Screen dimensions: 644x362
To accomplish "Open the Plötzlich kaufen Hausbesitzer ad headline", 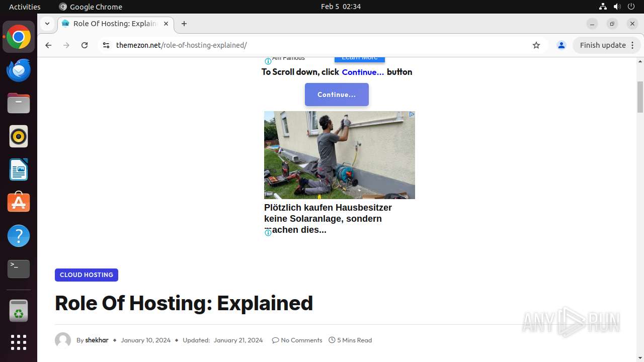I will click(x=328, y=219).
